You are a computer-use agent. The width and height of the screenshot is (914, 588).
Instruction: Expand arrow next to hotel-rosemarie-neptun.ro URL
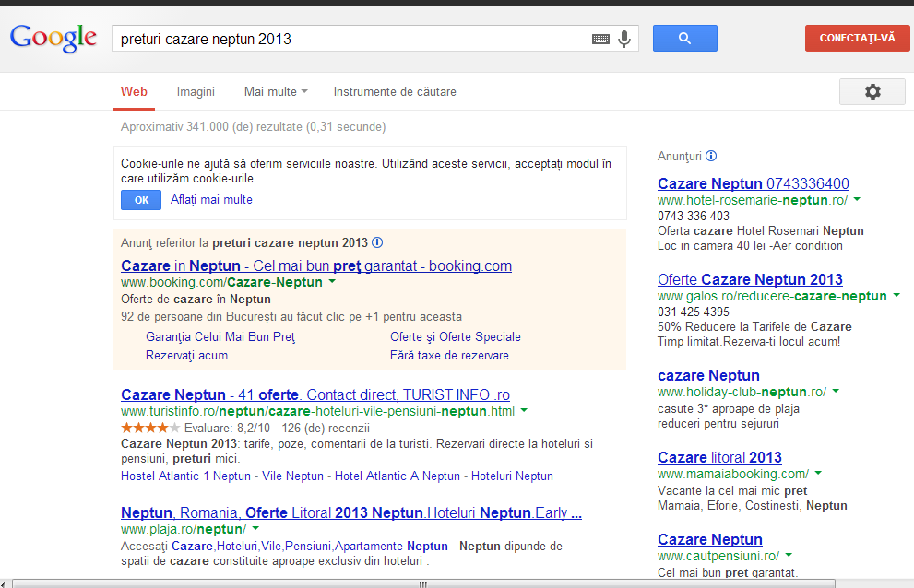coord(857,199)
